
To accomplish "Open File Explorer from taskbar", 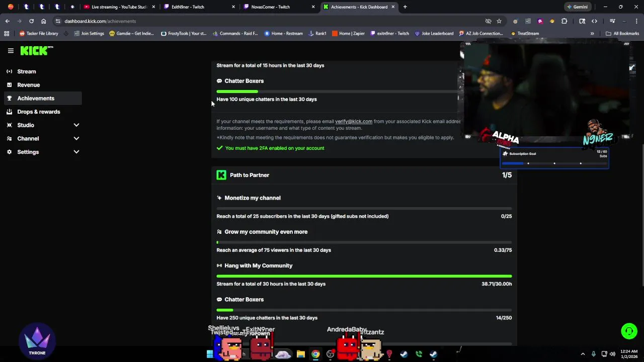I will tap(300, 354).
